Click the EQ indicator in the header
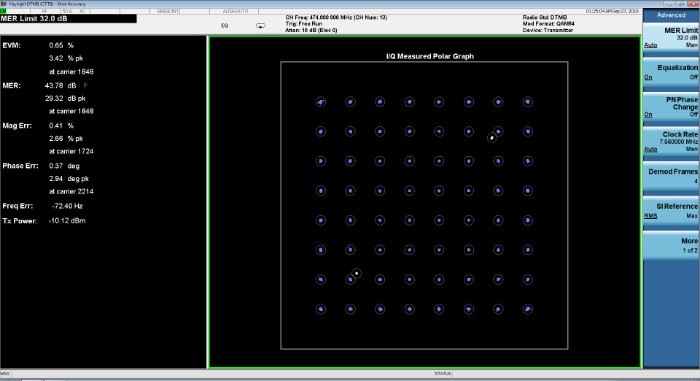700x381 pixels. 225,26
